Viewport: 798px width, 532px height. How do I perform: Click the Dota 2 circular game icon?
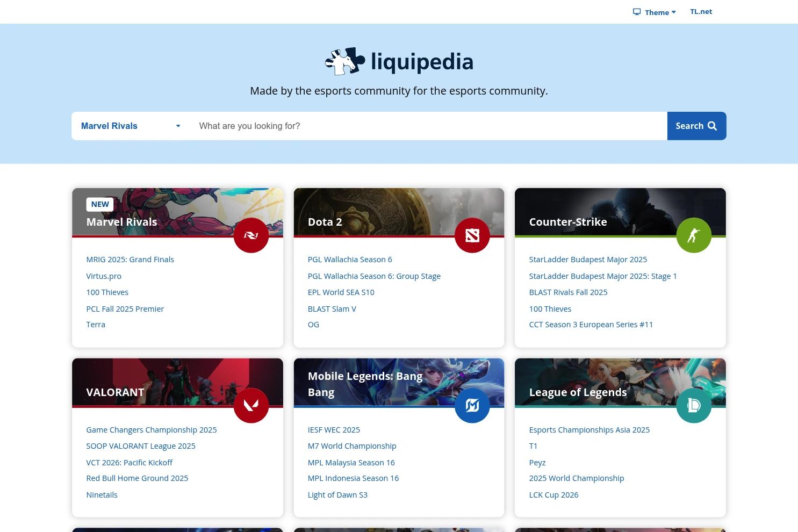[472, 235]
